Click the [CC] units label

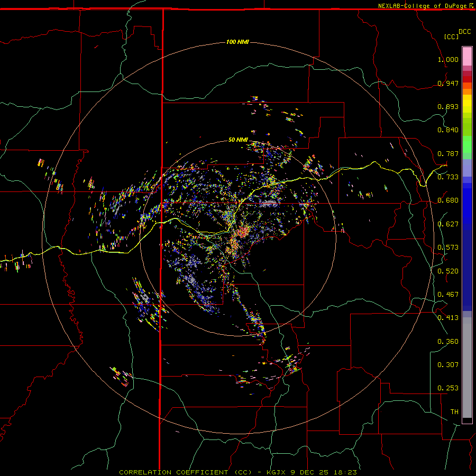451,36
